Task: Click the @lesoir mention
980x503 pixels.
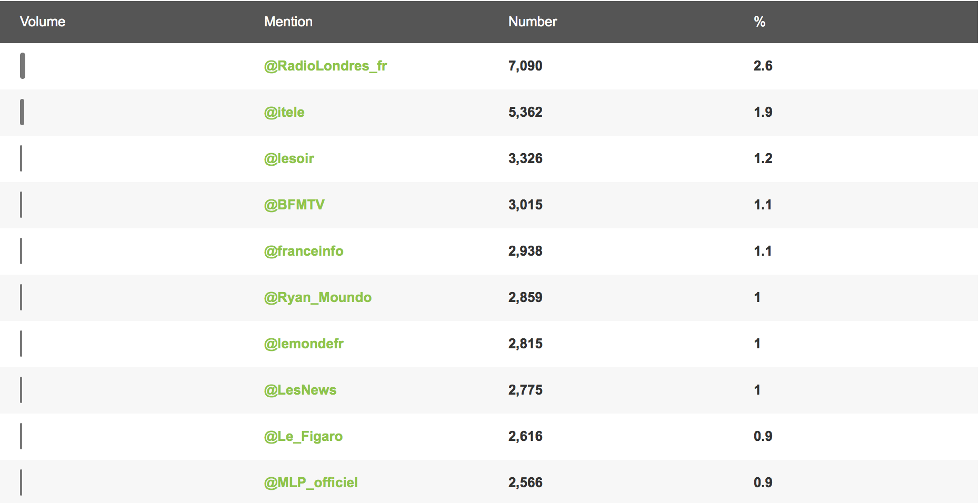Action: [x=289, y=158]
